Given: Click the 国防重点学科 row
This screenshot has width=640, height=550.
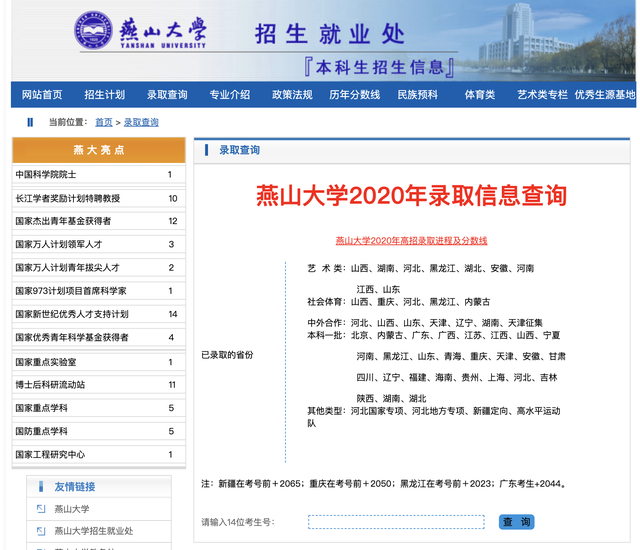Looking at the screenshot, I should click(99, 431).
